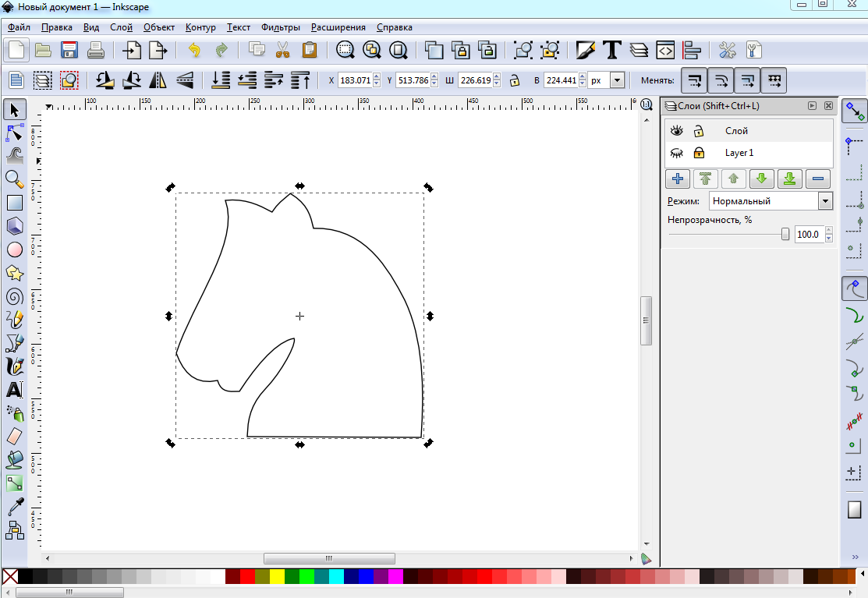The height and width of the screenshot is (598, 868).
Task: Open the XML editor
Action: tap(665, 51)
